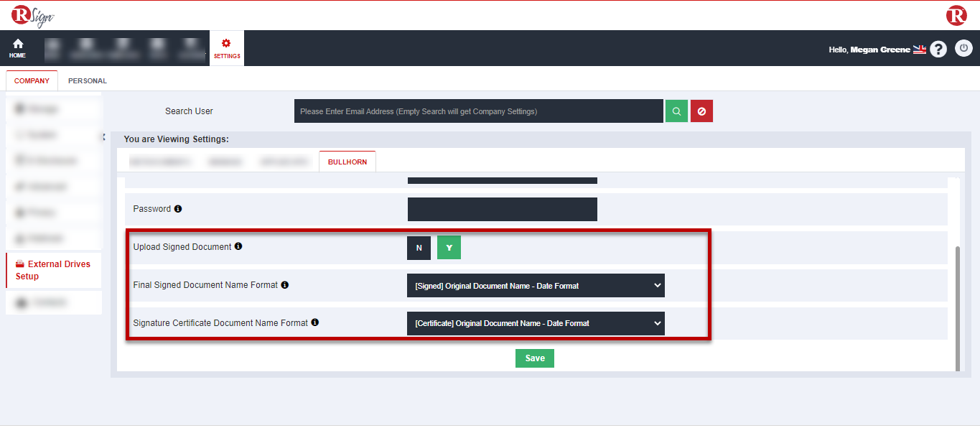Click the power logout icon
This screenshot has height=428, width=980.
pos(963,48)
